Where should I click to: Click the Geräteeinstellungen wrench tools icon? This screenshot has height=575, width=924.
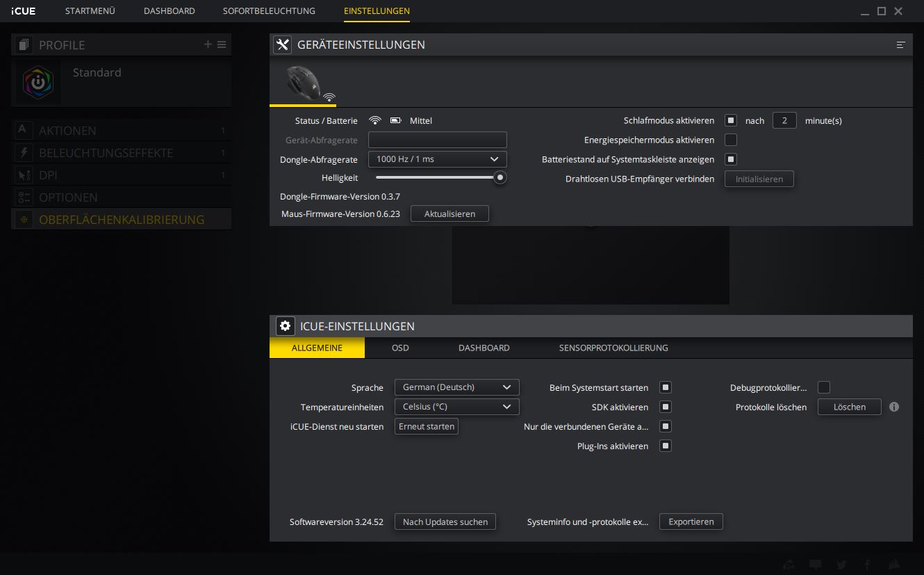click(282, 44)
